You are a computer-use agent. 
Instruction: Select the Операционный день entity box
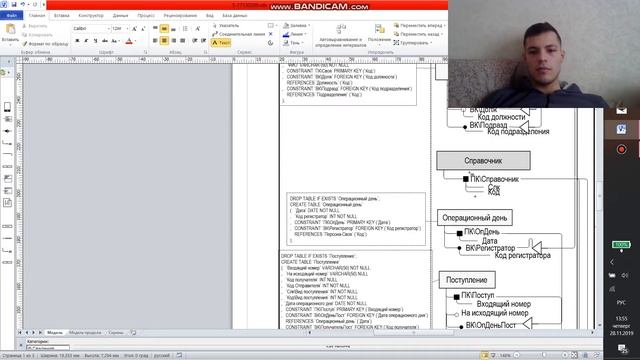(475, 218)
